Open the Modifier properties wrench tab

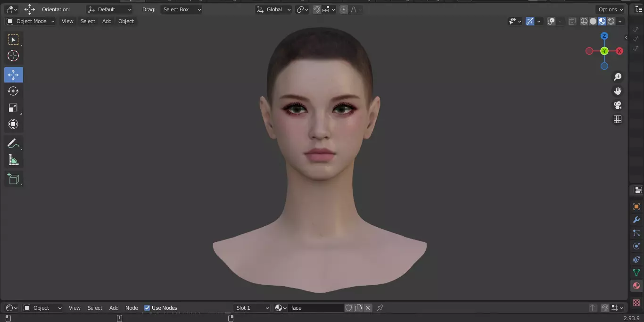coord(636,220)
